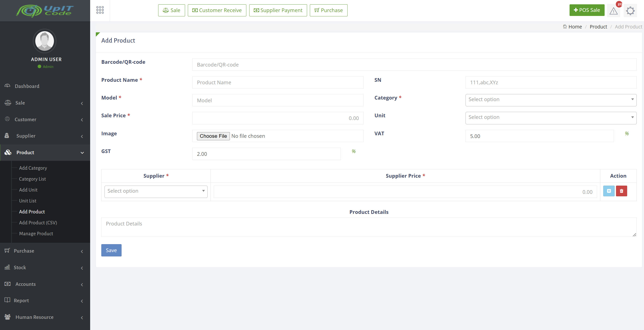Open the alert triangle notifications icon

click(x=613, y=11)
